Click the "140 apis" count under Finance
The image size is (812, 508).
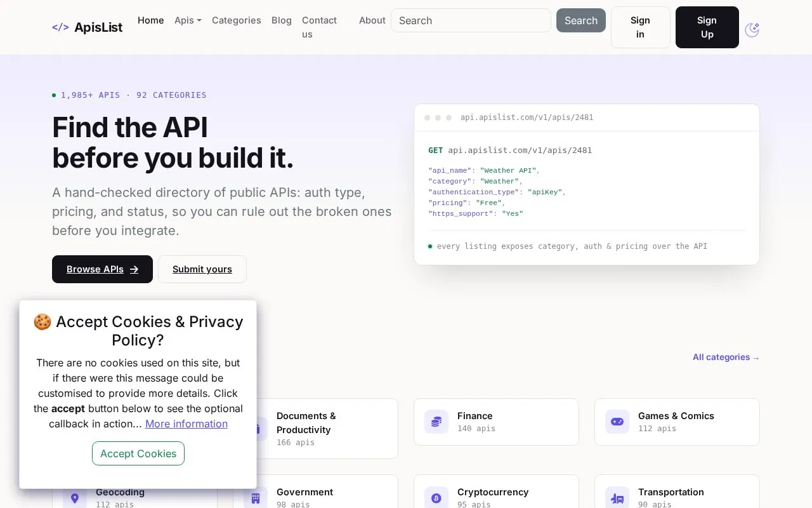click(x=476, y=429)
